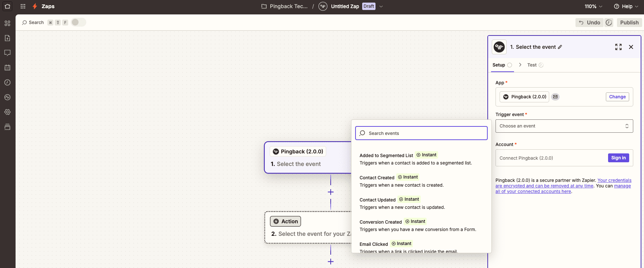Rename step with the pencil icon
The width and height of the screenshot is (644, 268).
click(x=560, y=47)
